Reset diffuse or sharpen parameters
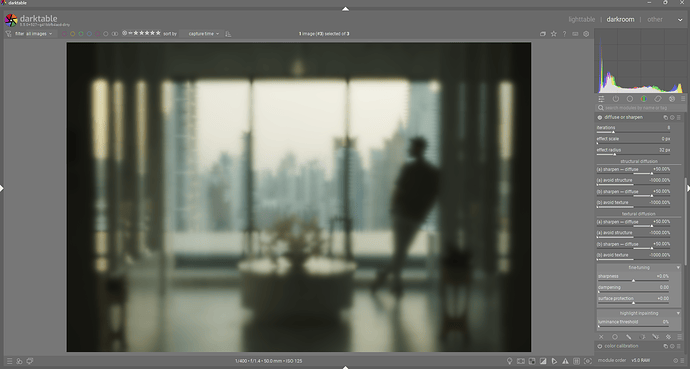690x369 pixels. point(672,117)
